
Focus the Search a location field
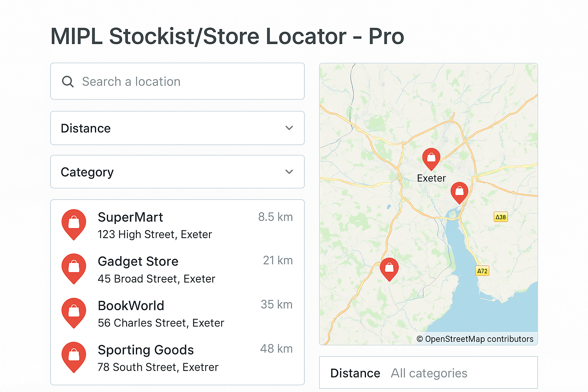(x=184, y=82)
